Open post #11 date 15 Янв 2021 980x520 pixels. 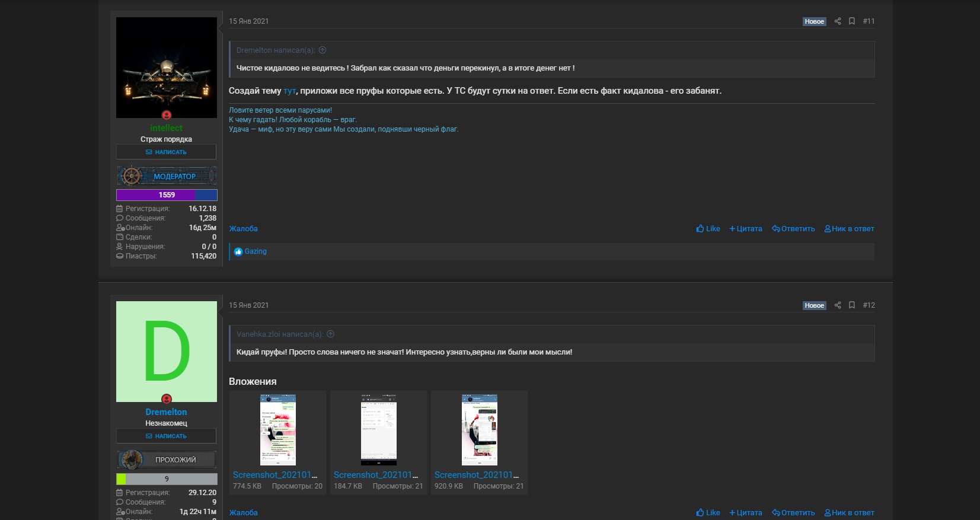coord(249,21)
